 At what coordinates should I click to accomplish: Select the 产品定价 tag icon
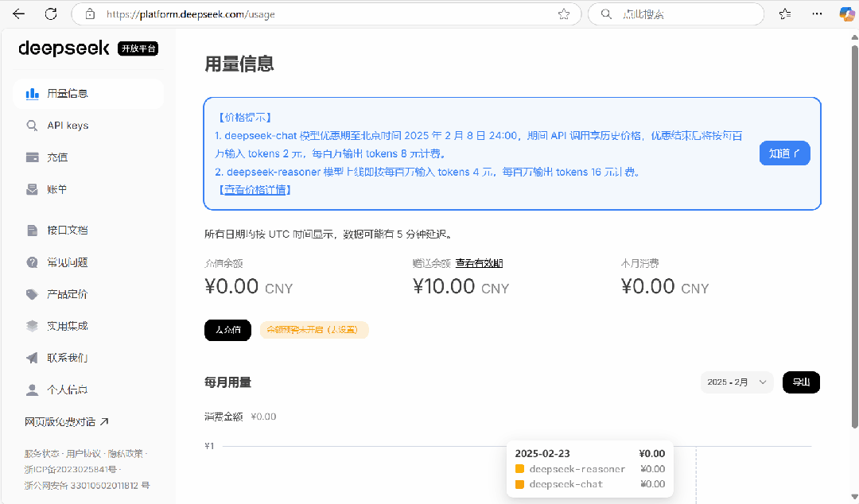pyautogui.click(x=32, y=293)
